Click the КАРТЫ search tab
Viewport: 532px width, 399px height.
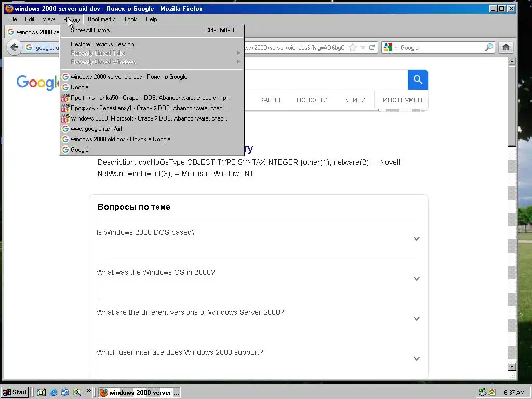coord(270,100)
